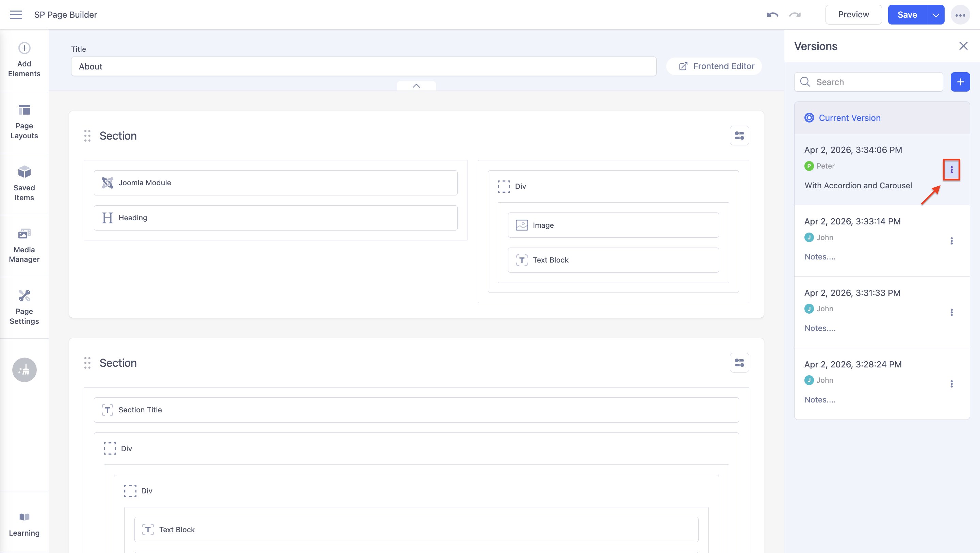Add new version with plus button

(x=960, y=82)
